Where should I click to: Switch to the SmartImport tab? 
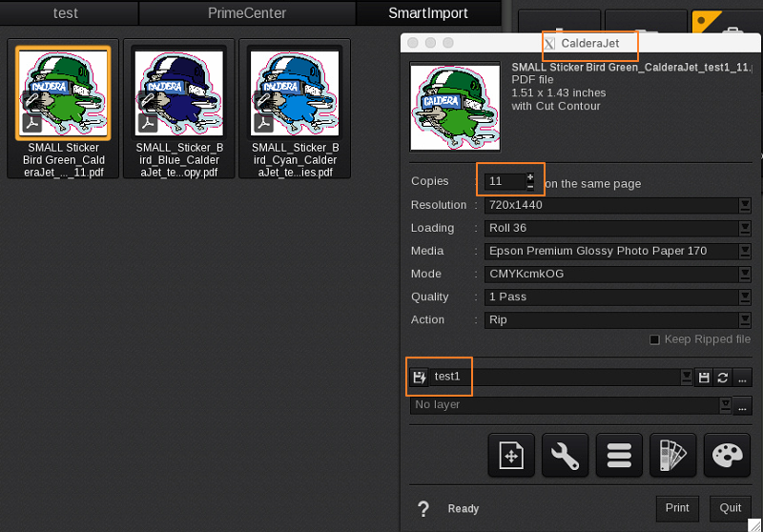tap(428, 13)
